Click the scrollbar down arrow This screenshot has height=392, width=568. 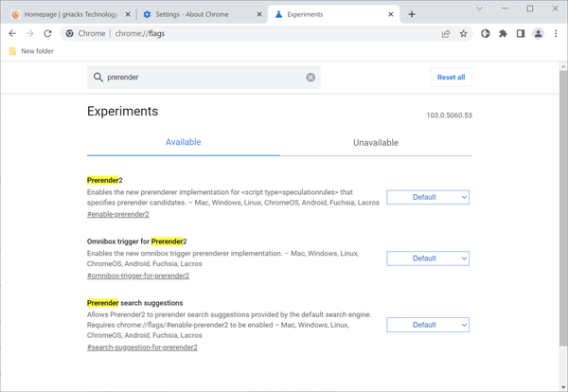point(563,387)
